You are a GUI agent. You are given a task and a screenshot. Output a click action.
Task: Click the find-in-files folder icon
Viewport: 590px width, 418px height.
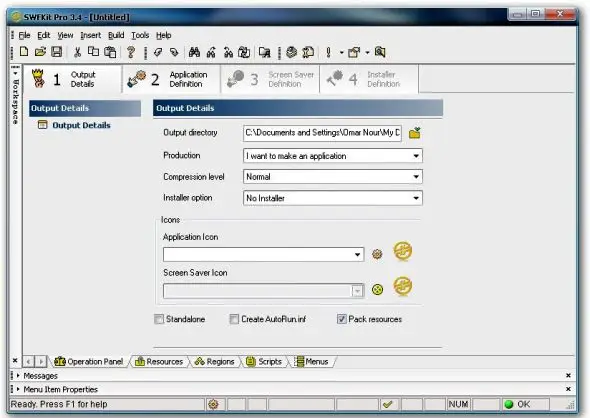click(x=265, y=52)
